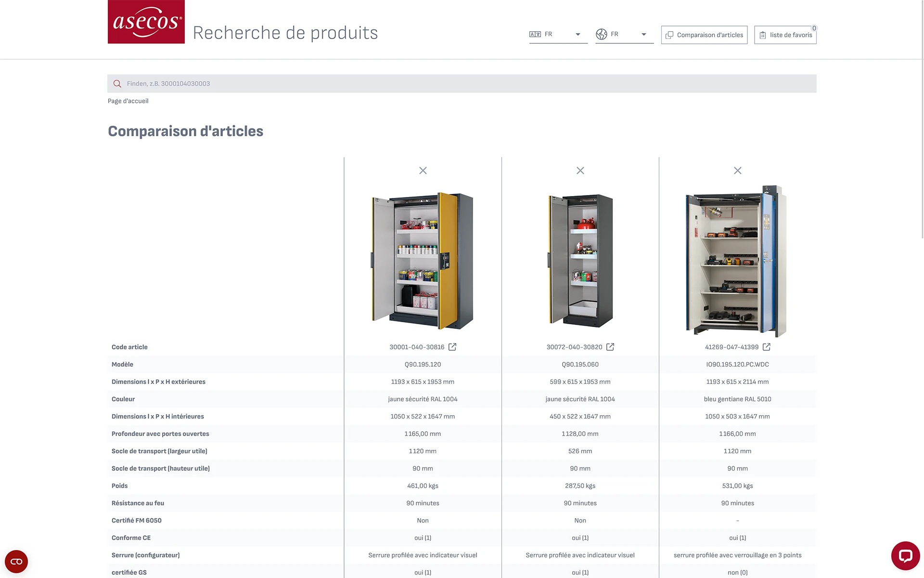
Task: Click the clipboard icon on liste de favoris
Action: tap(763, 35)
